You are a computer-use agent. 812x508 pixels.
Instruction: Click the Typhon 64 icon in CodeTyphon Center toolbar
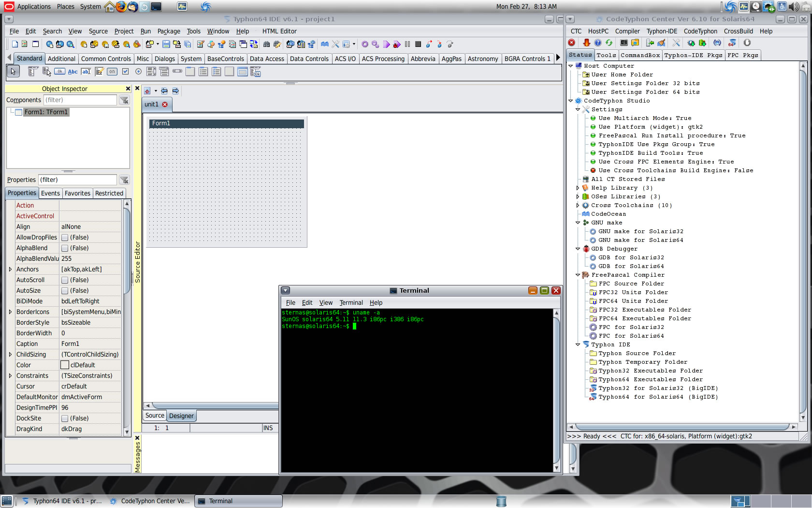click(x=732, y=43)
